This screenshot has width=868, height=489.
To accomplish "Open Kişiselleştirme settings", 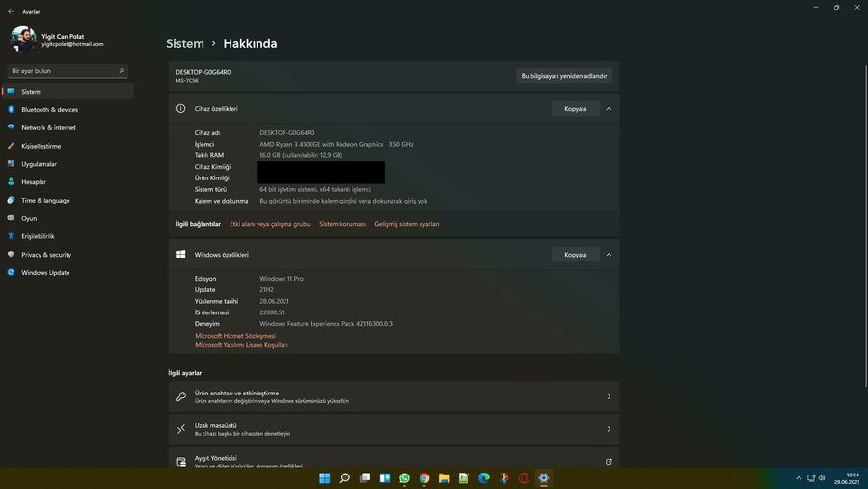I will (68, 146).
